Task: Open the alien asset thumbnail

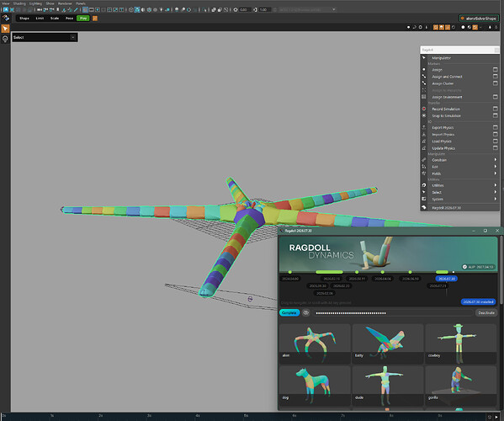Action: tap(315, 344)
